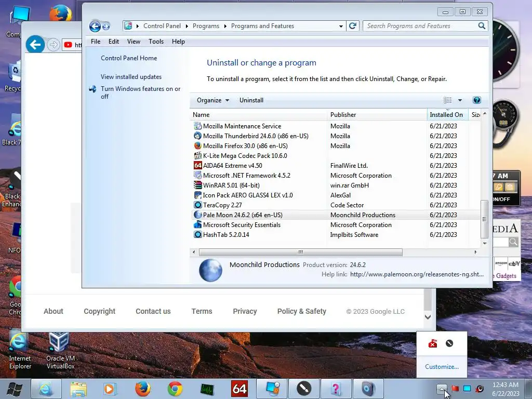Open Windows Explorer folder on taskbar
This screenshot has width=532, height=399.
pyautogui.click(x=78, y=389)
